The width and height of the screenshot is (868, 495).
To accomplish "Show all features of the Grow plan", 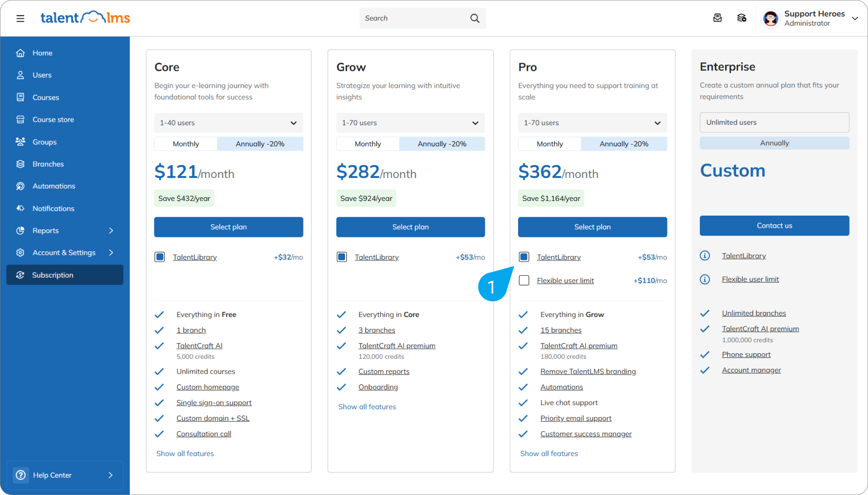I will coord(367,406).
